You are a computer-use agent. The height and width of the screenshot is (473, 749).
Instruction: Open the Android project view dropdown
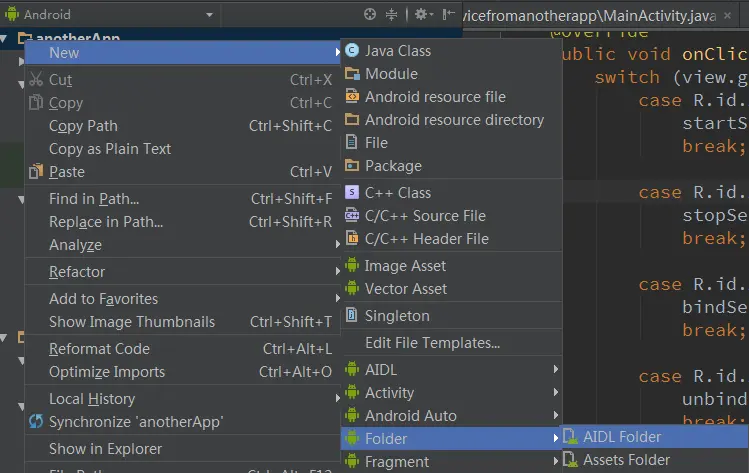110,15
